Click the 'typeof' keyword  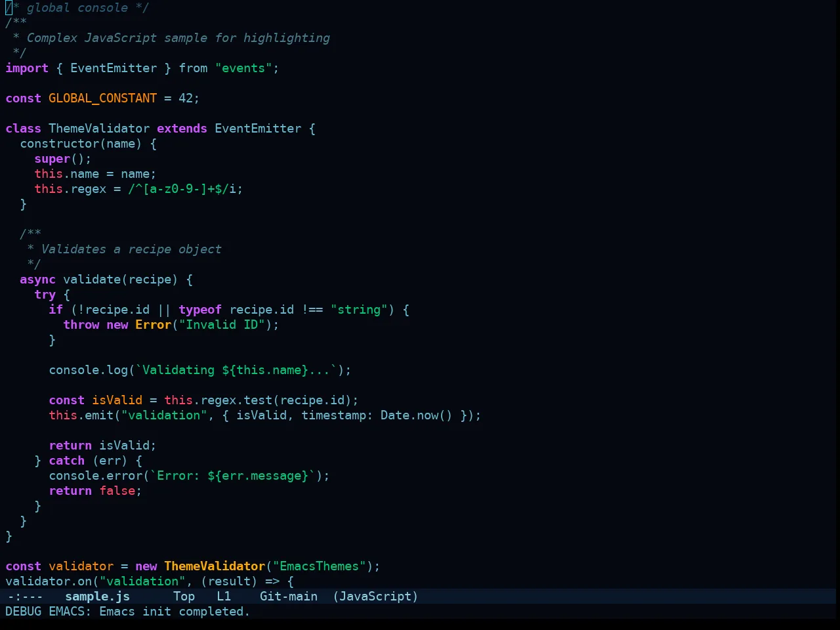[x=200, y=310]
